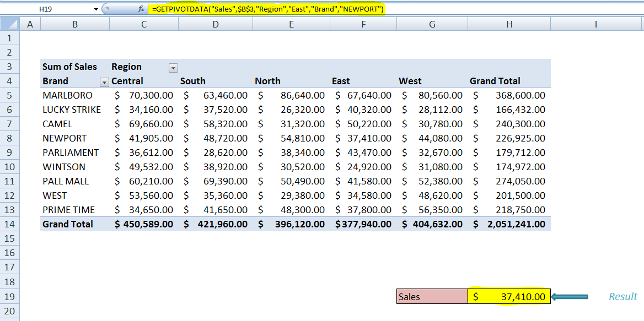Click inside the formula bar GETPIVOTDATA formula

click(x=267, y=9)
